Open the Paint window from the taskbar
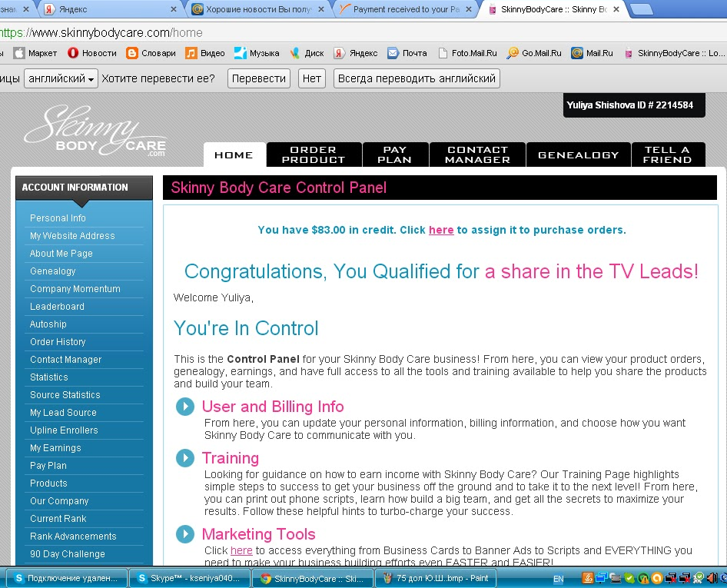 437,578
